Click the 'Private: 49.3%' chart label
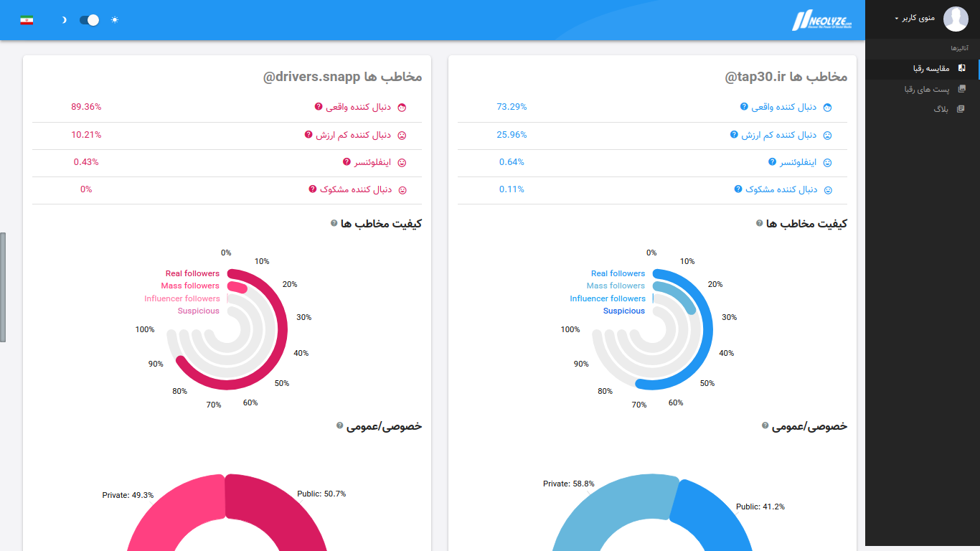Viewport: 980px width, 551px height. [x=128, y=495]
